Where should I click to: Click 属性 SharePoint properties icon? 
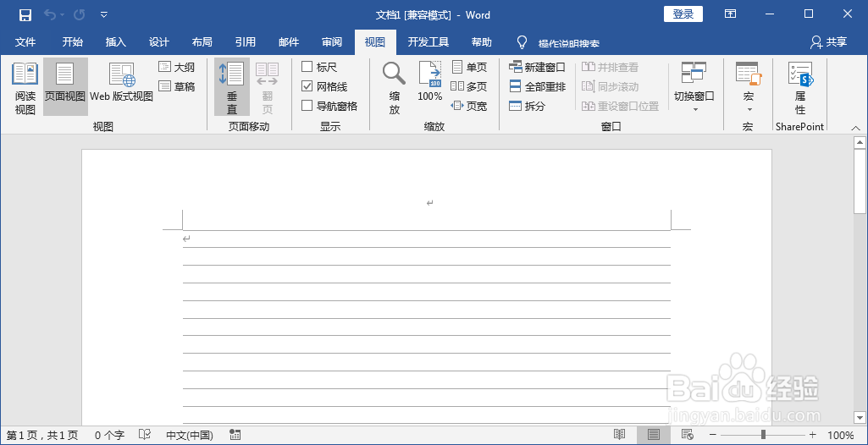click(x=800, y=89)
